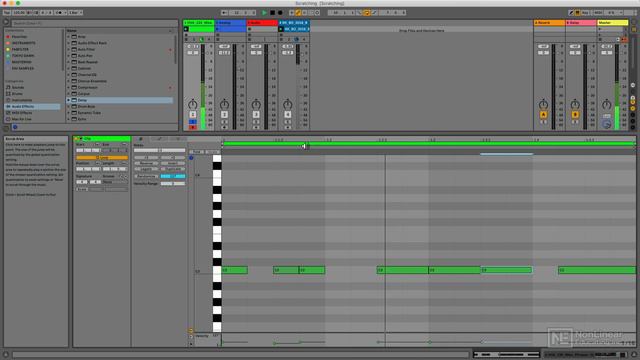
Task: Adjust the track 1 pan knob
Action: (193, 104)
